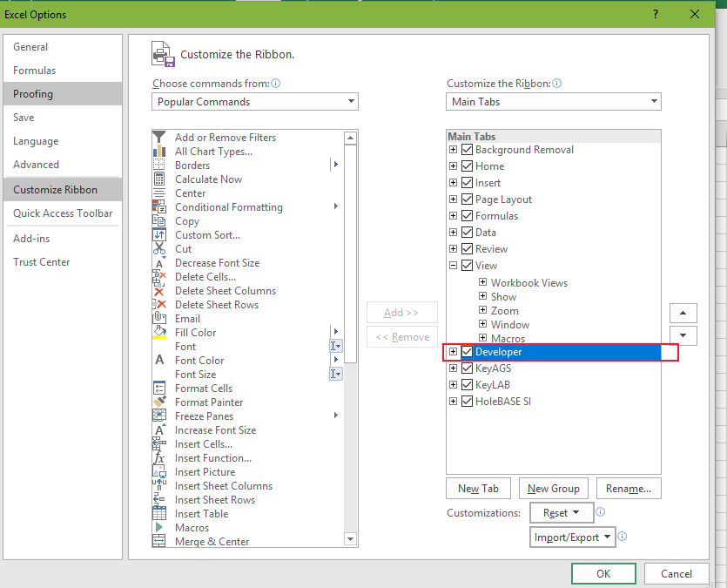The image size is (727, 588).
Task: Open the Import/Export dropdown
Action: tap(573, 537)
